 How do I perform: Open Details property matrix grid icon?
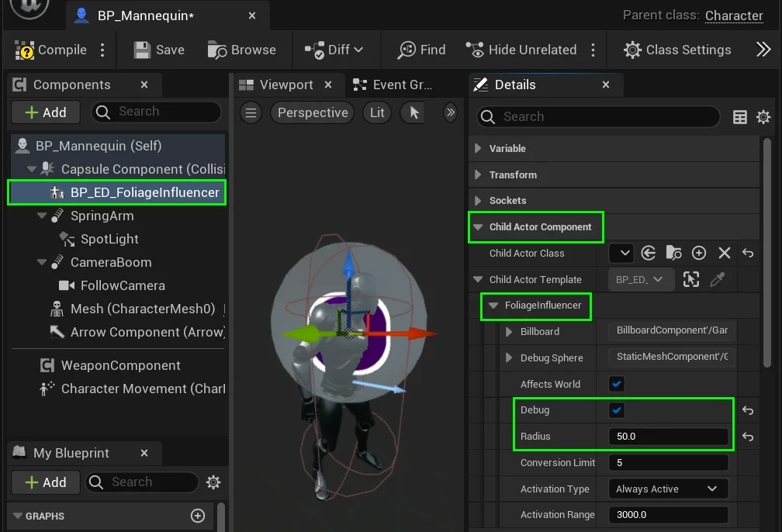(740, 117)
